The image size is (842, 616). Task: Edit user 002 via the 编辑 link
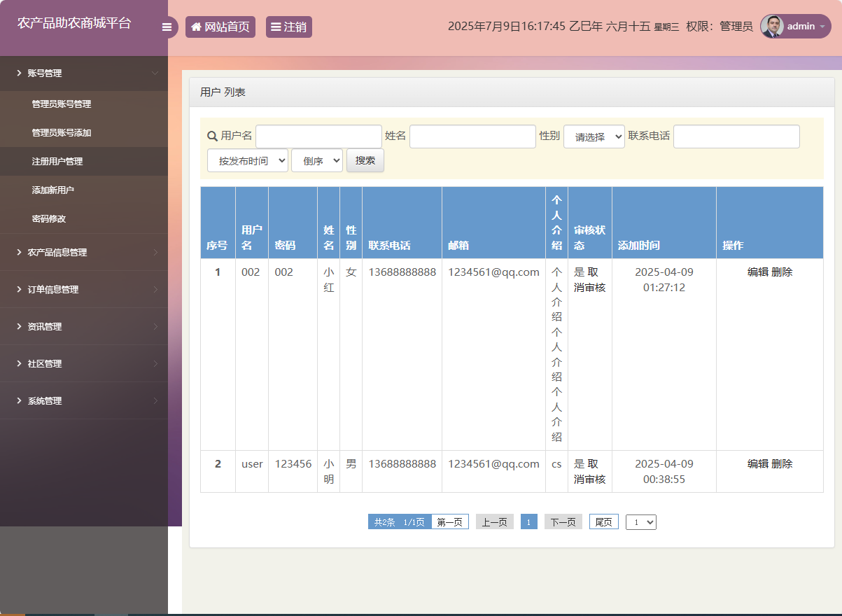coord(757,272)
